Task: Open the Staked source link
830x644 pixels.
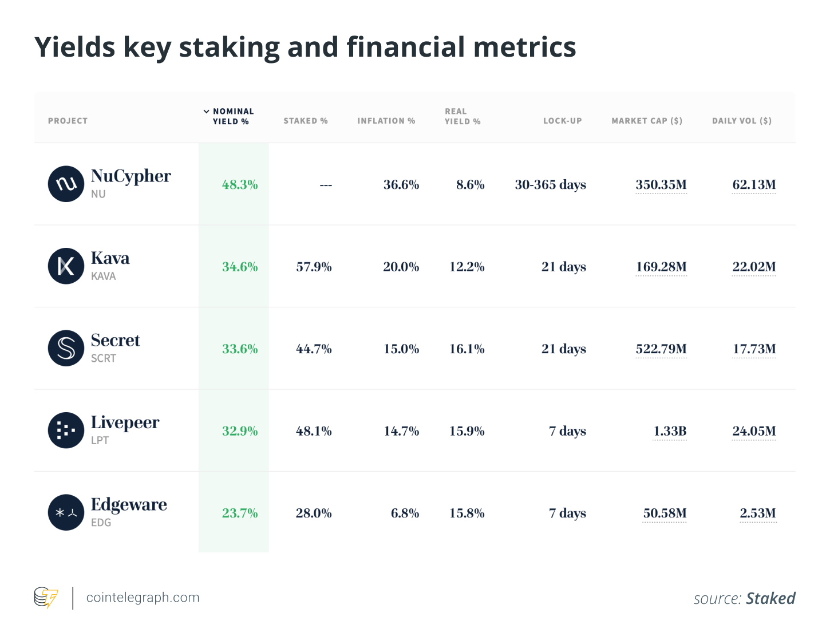Action: pos(770,599)
